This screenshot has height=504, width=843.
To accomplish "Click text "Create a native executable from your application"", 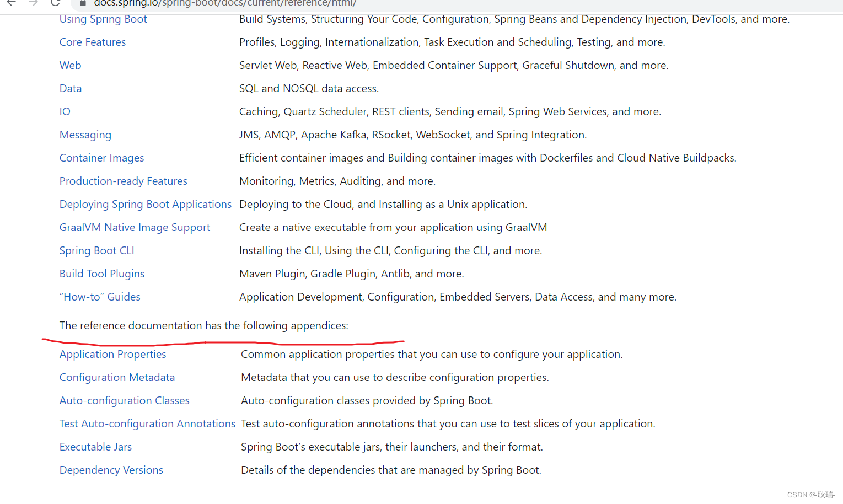I will [x=356, y=228].
